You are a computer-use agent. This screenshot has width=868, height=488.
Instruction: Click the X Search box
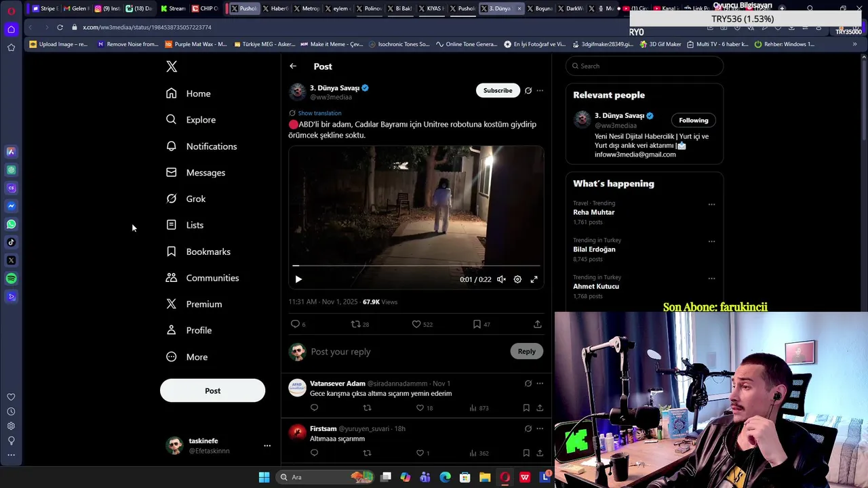644,66
